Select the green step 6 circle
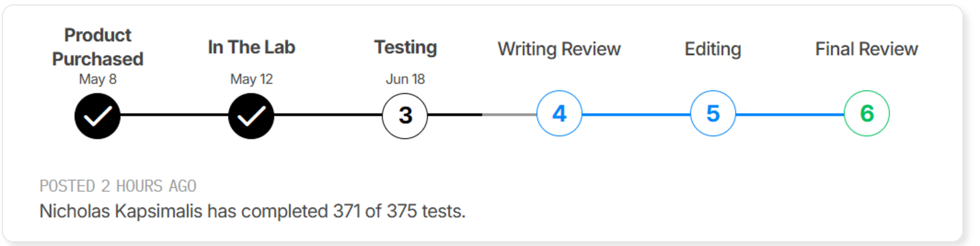The height and width of the screenshot is (246, 980). tap(866, 113)
